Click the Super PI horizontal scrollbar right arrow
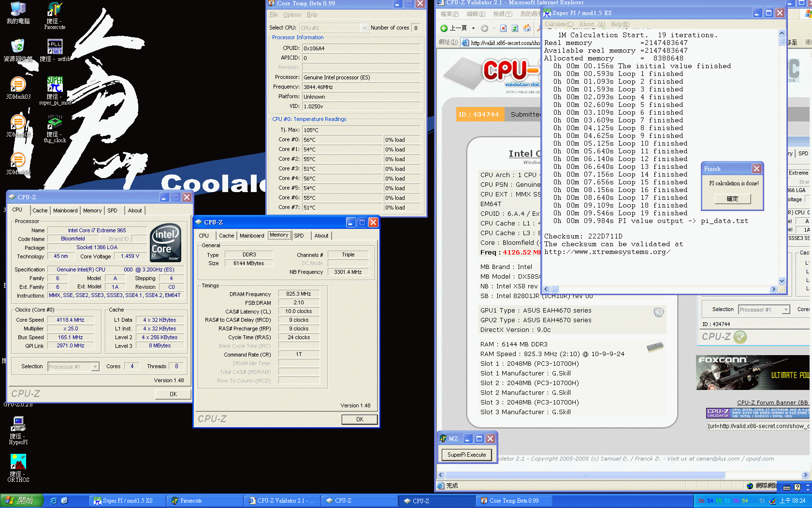Image resolution: width=812 pixels, height=508 pixels. [774, 289]
